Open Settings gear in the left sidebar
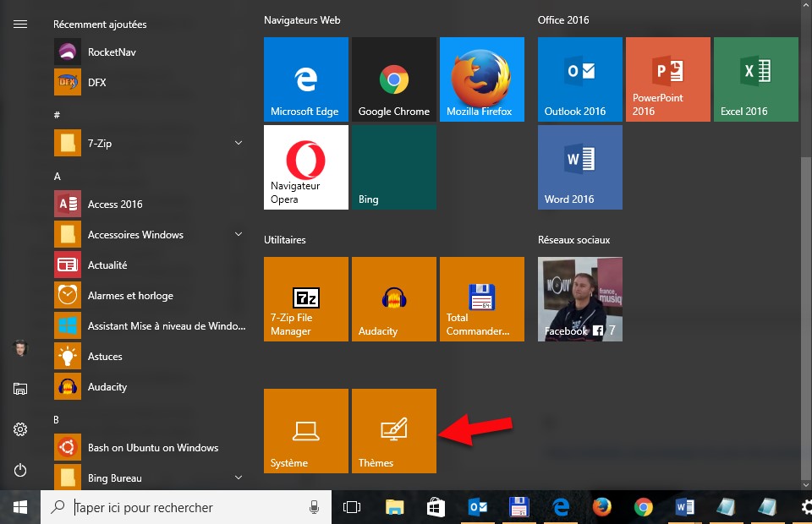The width and height of the screenshot is (812, 524). click(x=20, y=429)
